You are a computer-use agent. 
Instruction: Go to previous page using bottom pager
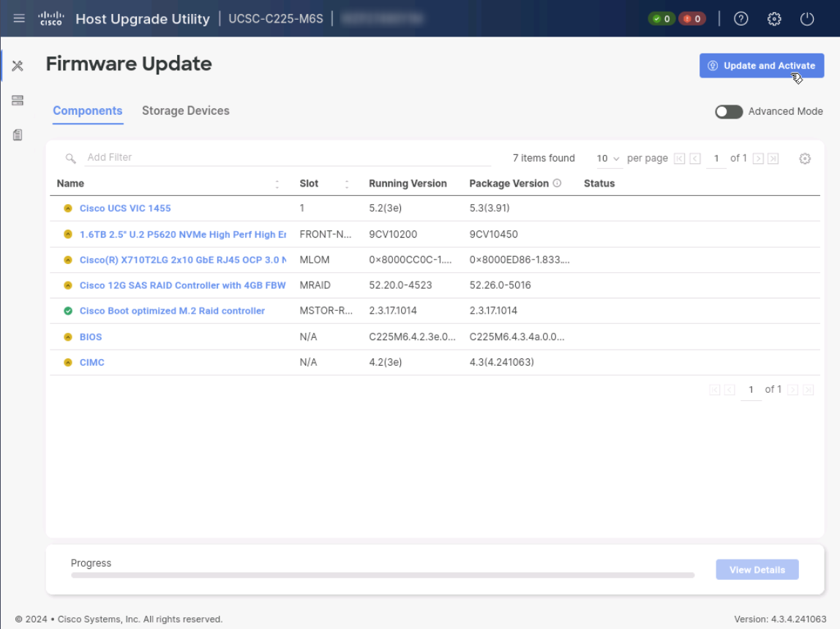pos(729,390)
